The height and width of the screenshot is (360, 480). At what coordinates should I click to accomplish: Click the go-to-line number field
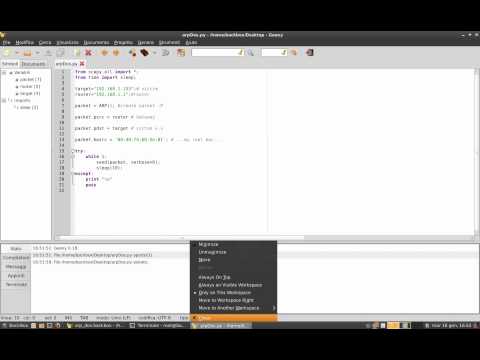274,52
